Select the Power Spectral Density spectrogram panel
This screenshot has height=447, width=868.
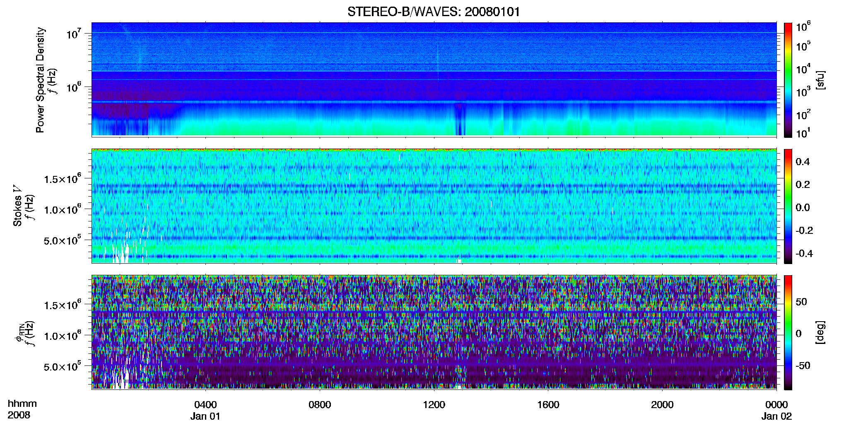(434, 79)
